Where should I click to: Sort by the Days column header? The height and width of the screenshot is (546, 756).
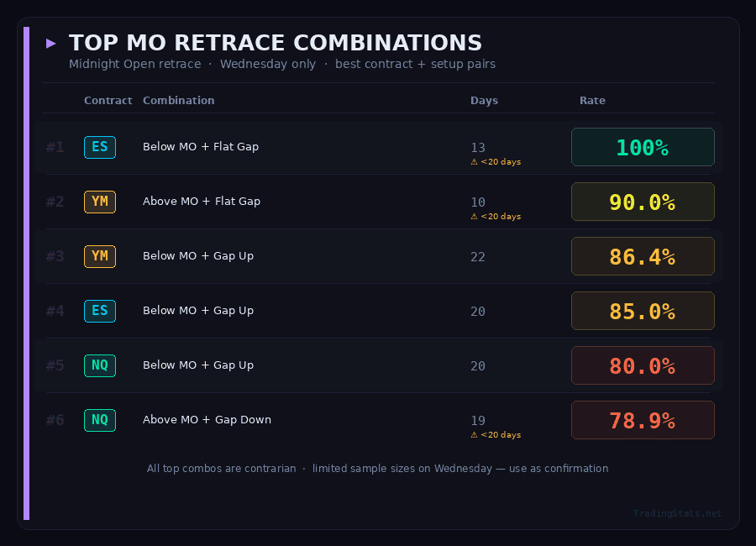[x=484, y=101]
